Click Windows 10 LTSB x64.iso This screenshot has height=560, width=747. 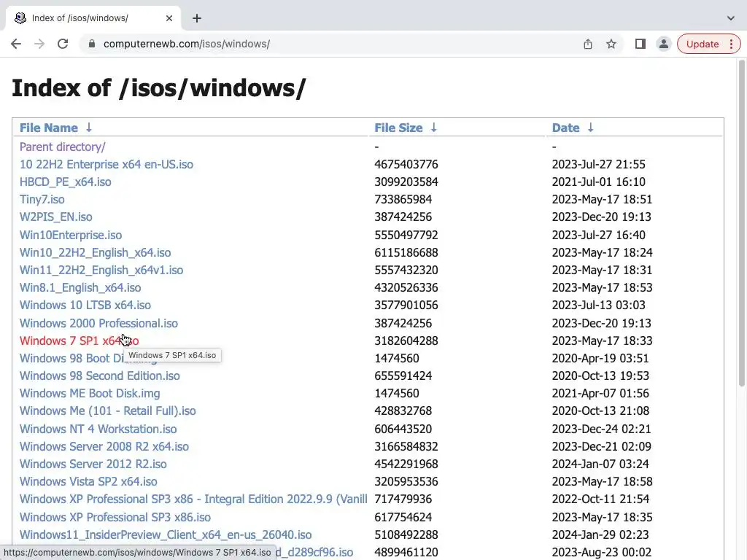(85, 306)
